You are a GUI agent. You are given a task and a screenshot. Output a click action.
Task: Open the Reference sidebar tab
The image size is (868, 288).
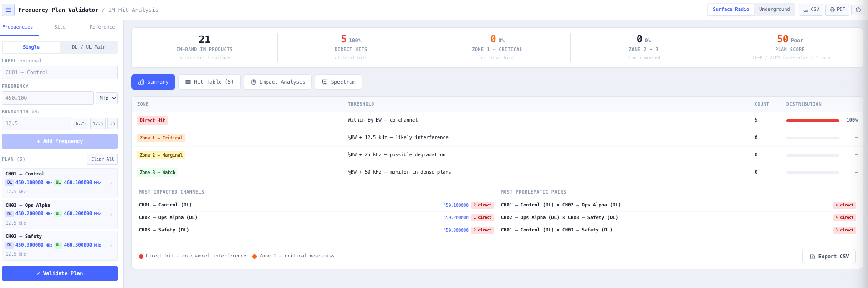pyautogui.click(x=102, y=27)
